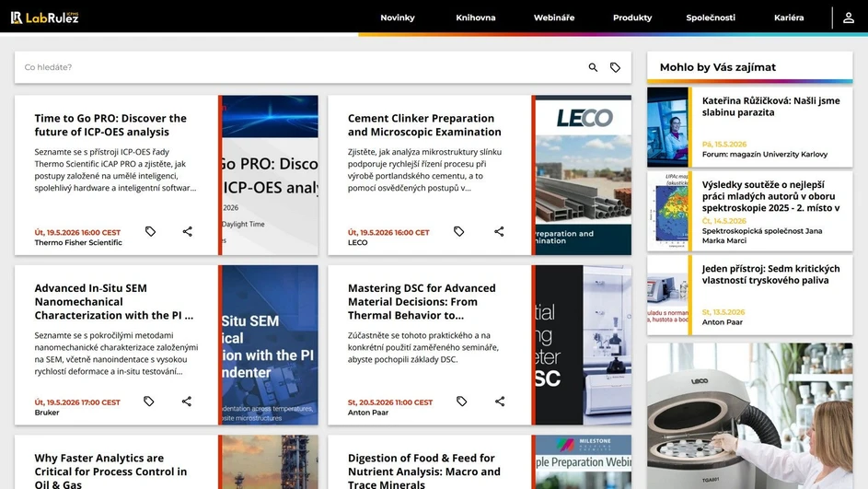Click date 'Pá, 15.5.2026' in sidebar

(724, 145)
